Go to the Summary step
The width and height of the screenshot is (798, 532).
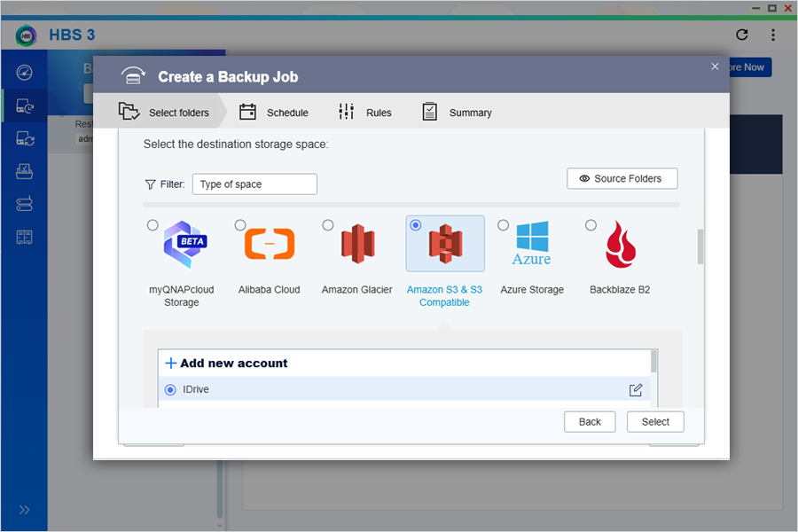click(x=457, y=112)
